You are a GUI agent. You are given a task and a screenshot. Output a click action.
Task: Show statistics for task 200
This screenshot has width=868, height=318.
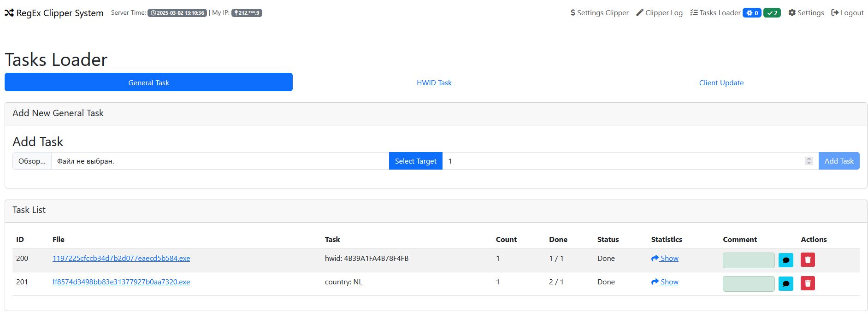pyautogui.click(x=665, y=259)
